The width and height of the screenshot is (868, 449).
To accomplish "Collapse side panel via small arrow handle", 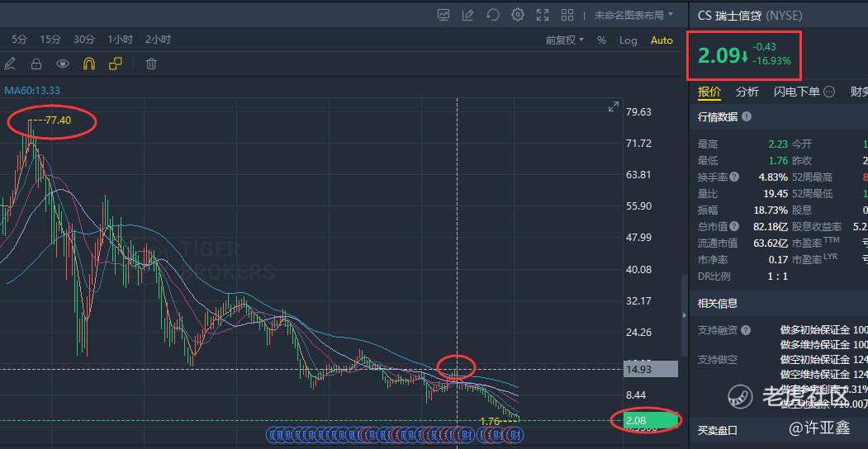I will 685,314.
